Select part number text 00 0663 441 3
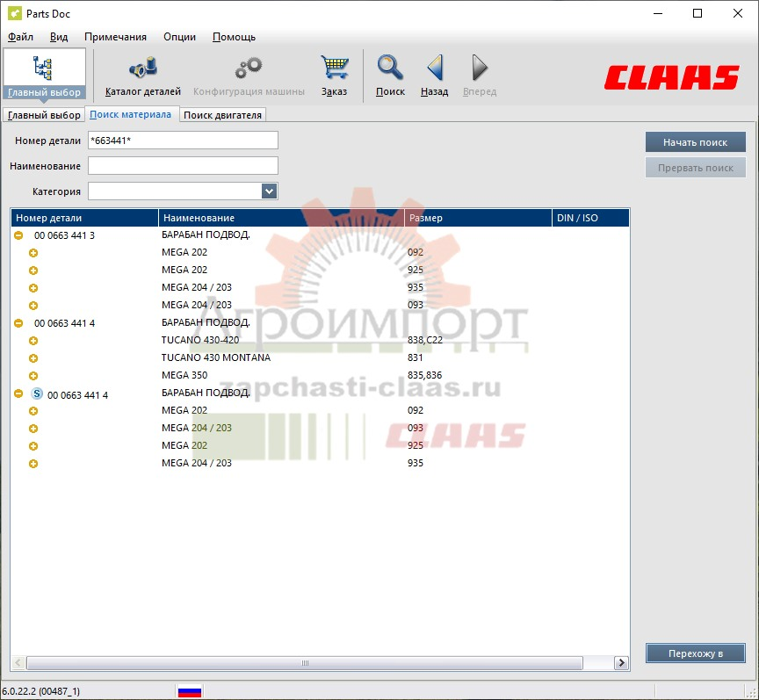Viewport: 759px width, 700px height. tap(64, 235)
